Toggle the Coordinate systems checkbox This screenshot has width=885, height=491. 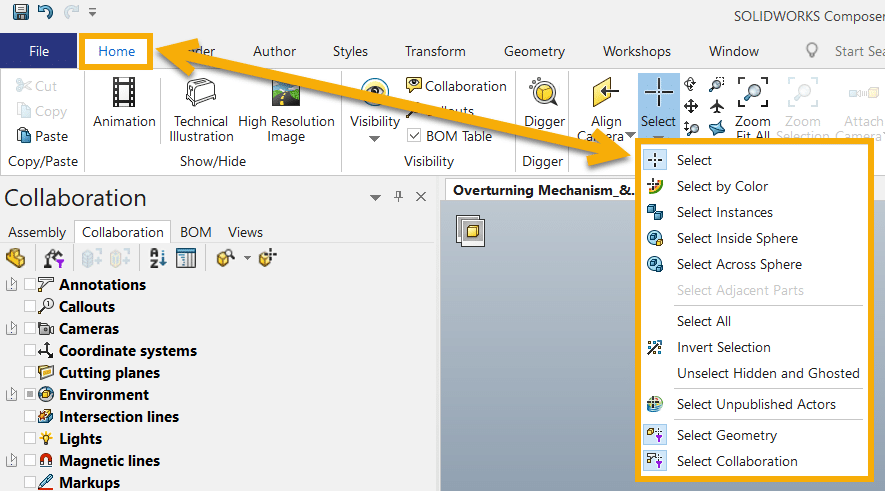pyautogui.click(x=30, y=350)
